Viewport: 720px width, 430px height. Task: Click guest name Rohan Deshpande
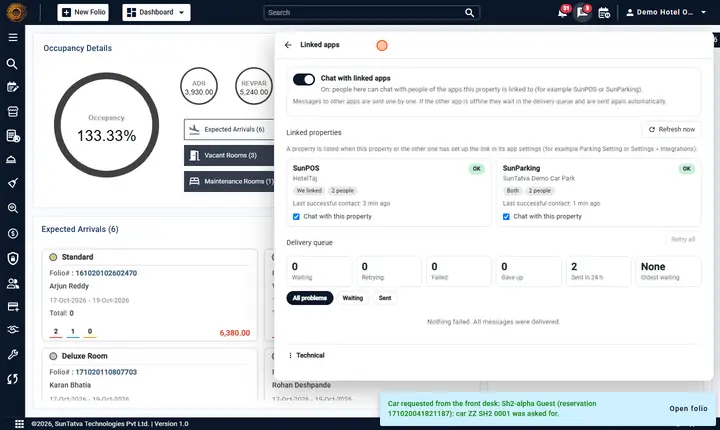pos(301,385)
